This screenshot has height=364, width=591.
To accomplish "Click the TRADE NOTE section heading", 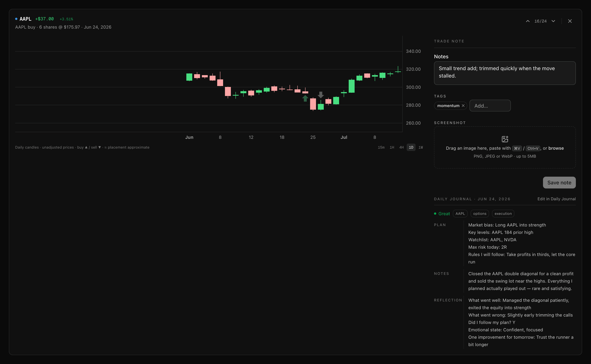I will pyautogui.click(x=449, y=41).
